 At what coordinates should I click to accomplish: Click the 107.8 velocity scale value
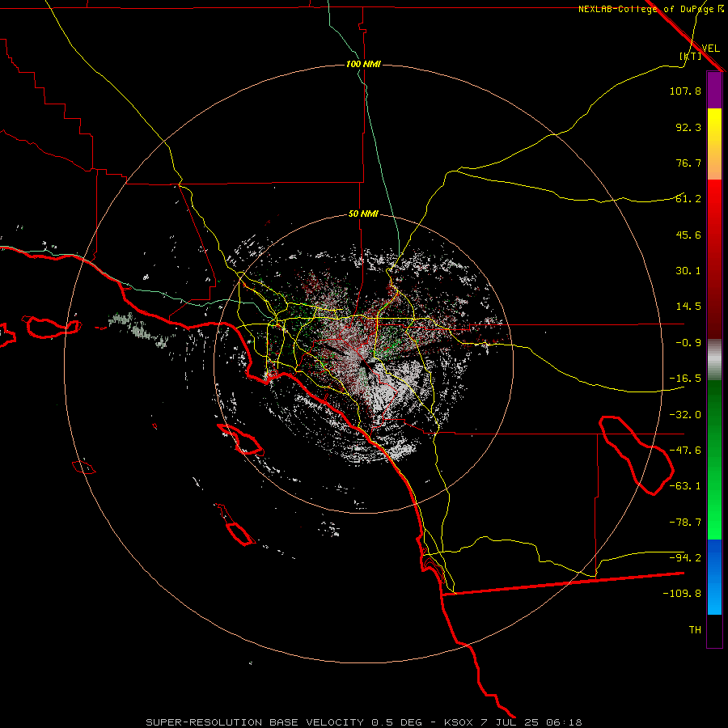click(x=685, y=91)
